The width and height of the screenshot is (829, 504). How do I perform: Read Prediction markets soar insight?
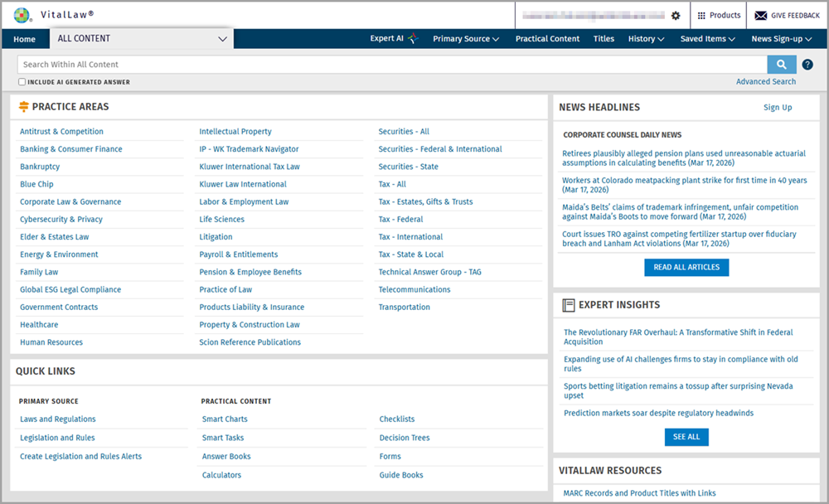(x=658, y=413)
